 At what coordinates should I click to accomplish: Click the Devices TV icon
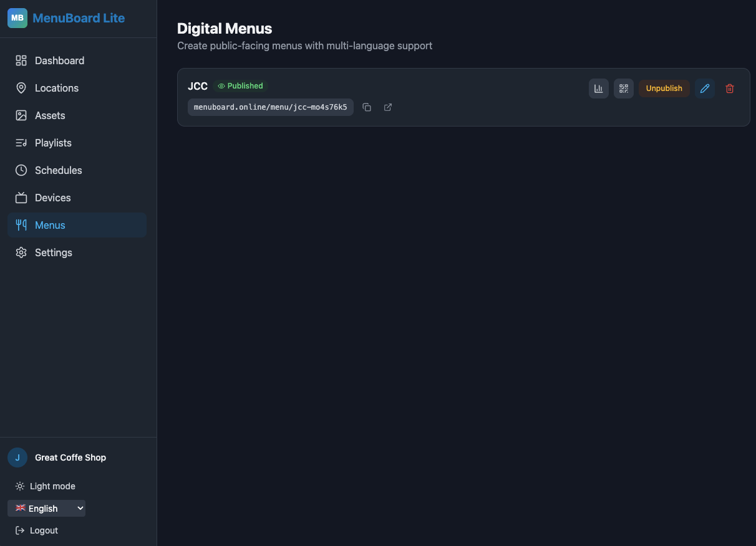(21, 198)
